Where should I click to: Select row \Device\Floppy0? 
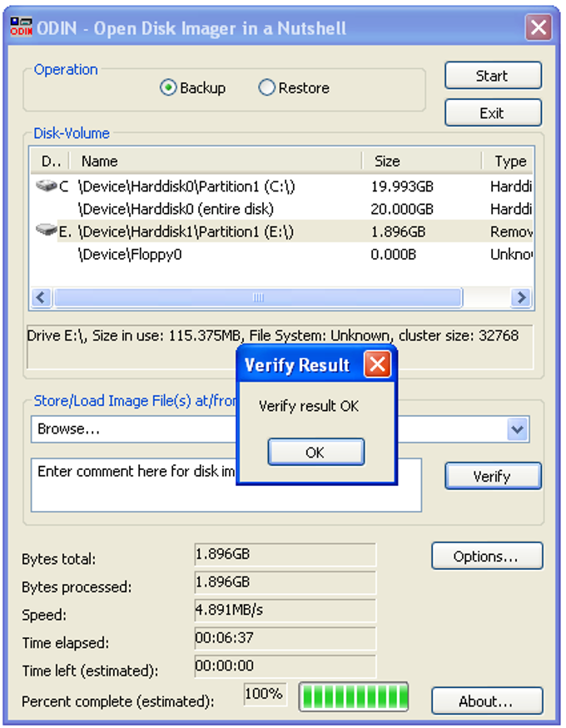282,254
